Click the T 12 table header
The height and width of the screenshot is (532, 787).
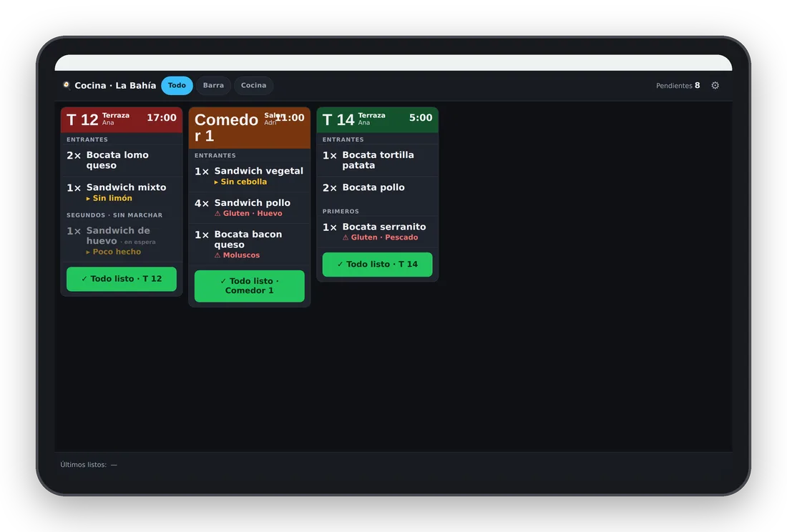[x=122, y=120]
